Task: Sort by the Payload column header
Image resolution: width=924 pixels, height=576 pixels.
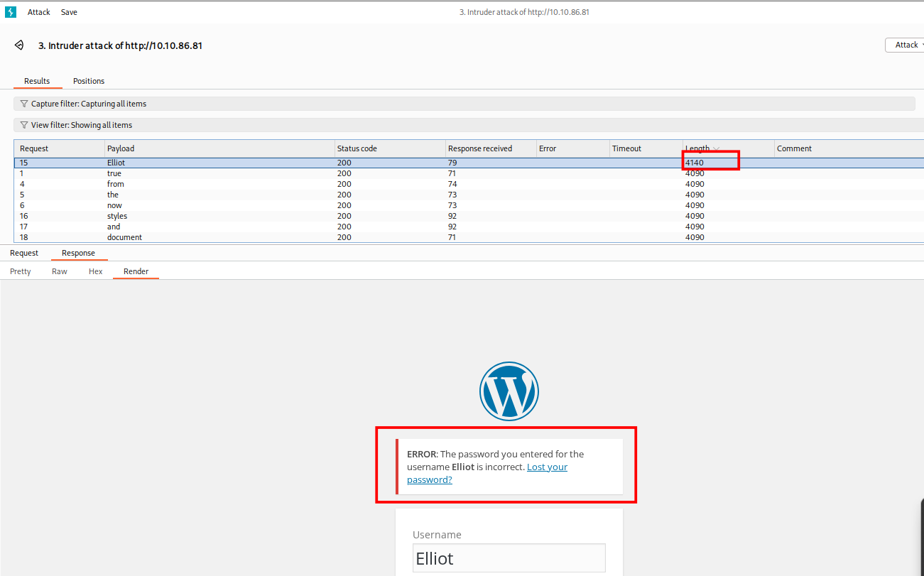Action: pos(121,148)
